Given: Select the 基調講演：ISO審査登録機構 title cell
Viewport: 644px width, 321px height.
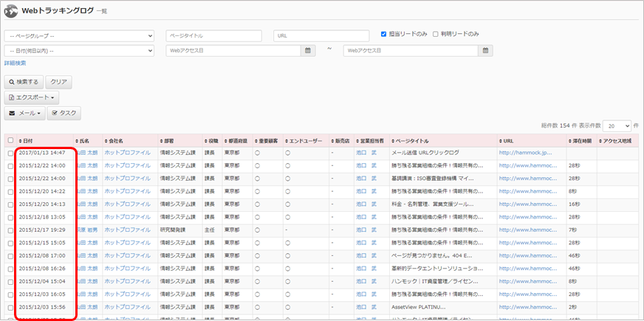Looking at the screenshot, I should [x=434, y=179].
